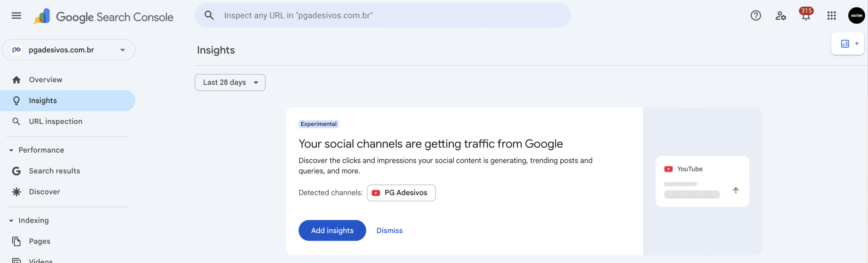Open URL inspection in sidebar
868x263 pixels.
[x=55, y=122]
